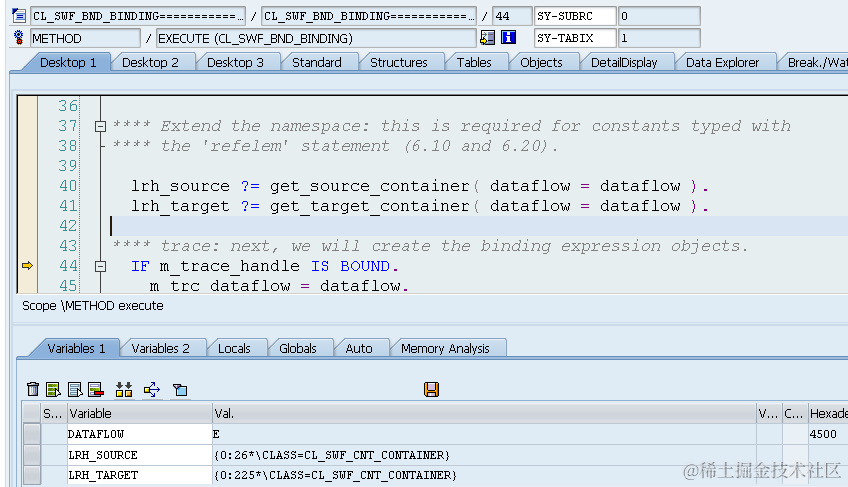848x487 pixels.
Task: Click the DATAFLOW variable name cell
Action: pyautogui.click(x=140, y=434)
